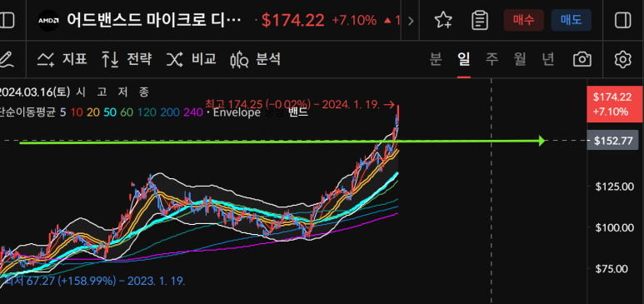Select the 20-day moving average label
This screenshot has width=644, height=304.
point(92,112)
